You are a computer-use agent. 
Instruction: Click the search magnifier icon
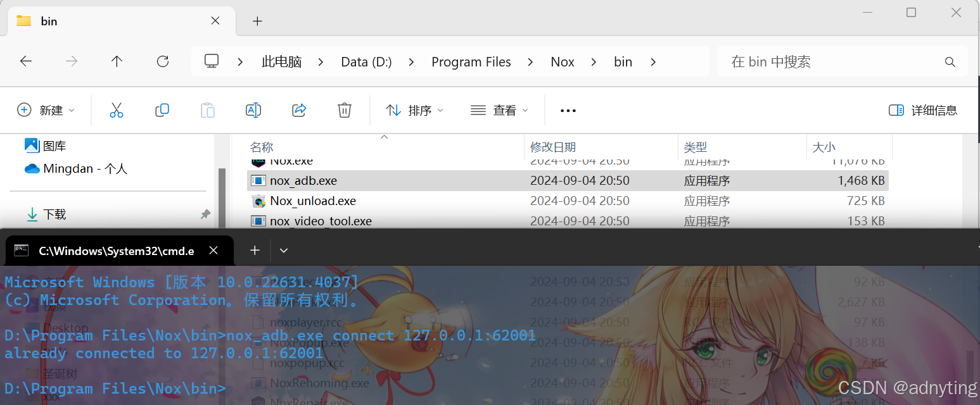[950, 62]
